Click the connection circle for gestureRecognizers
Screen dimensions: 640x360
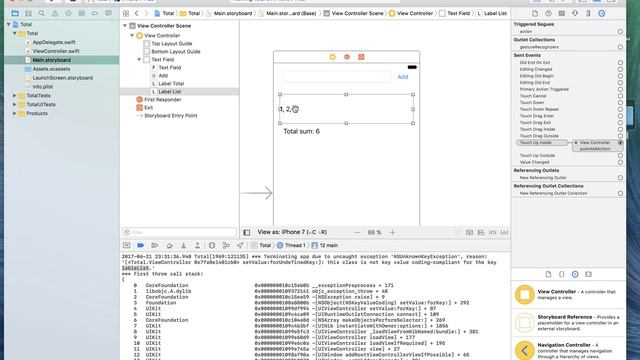620,47
